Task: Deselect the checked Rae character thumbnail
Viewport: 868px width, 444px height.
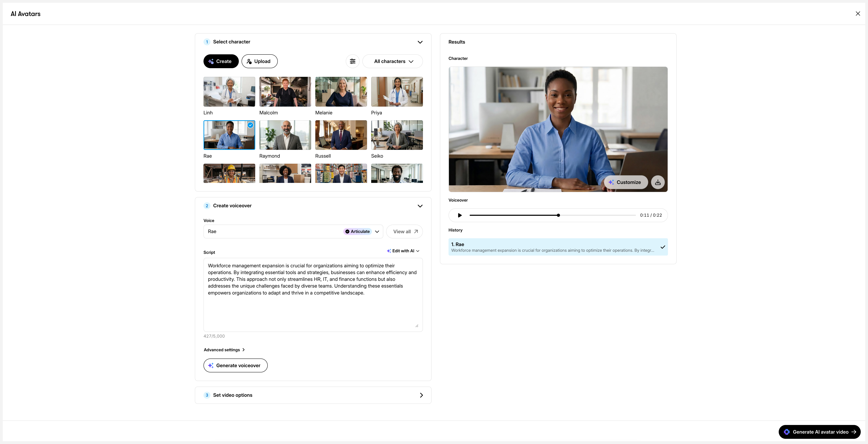Action: 229,135
